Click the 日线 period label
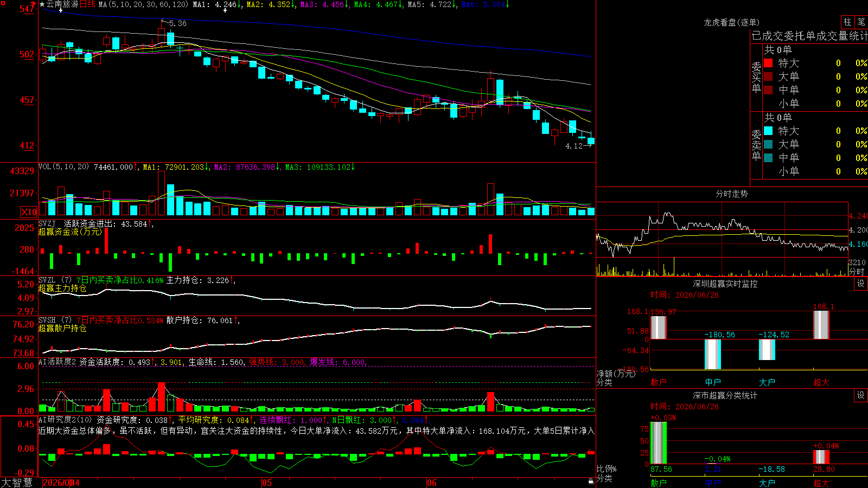This screenshot has height=488, width=868. (87, 4)
